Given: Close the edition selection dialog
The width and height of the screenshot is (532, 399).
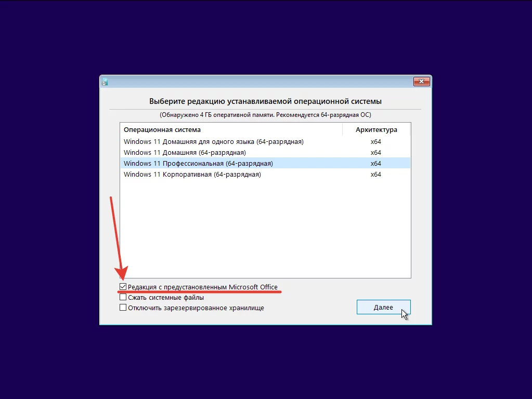Looking at the screenshot, I should point(421,82).
